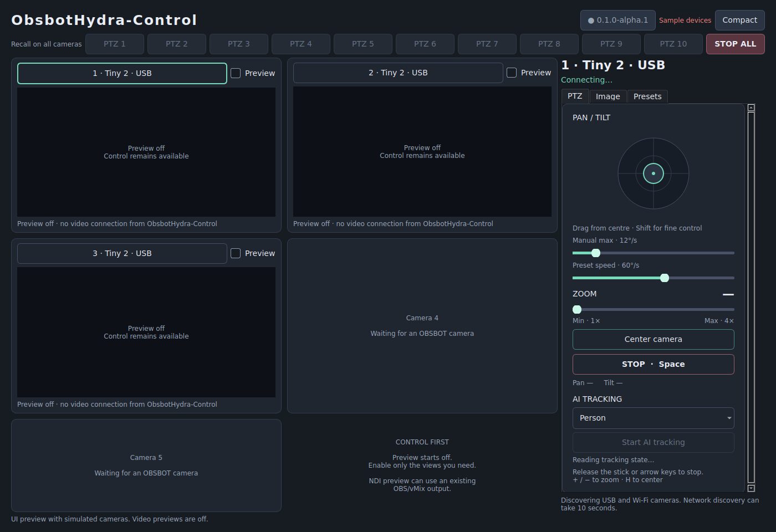This screenshot has height=532, width=776.
Task: Select camera 1 · Tiny 2 · USB
Action: [122, 73]
